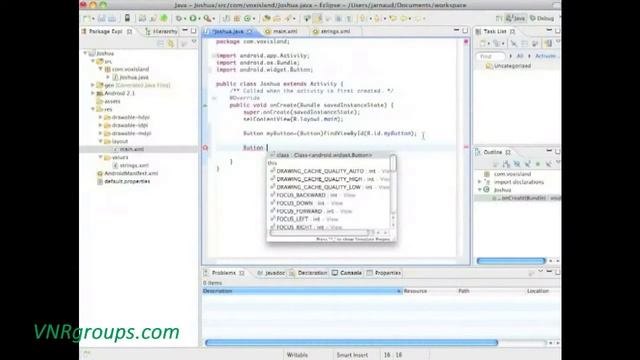Click the green Run button in toolbar
Viewport: 640px width, 360px height.
pos(193,18)
